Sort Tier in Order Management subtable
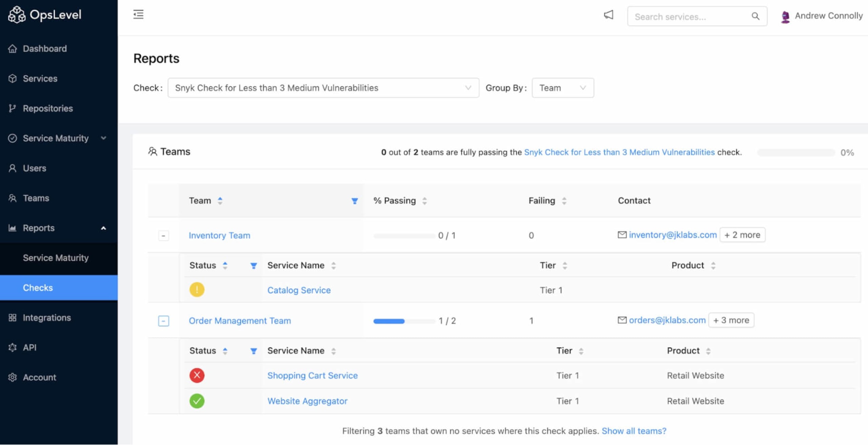 (x=581, y=351)
